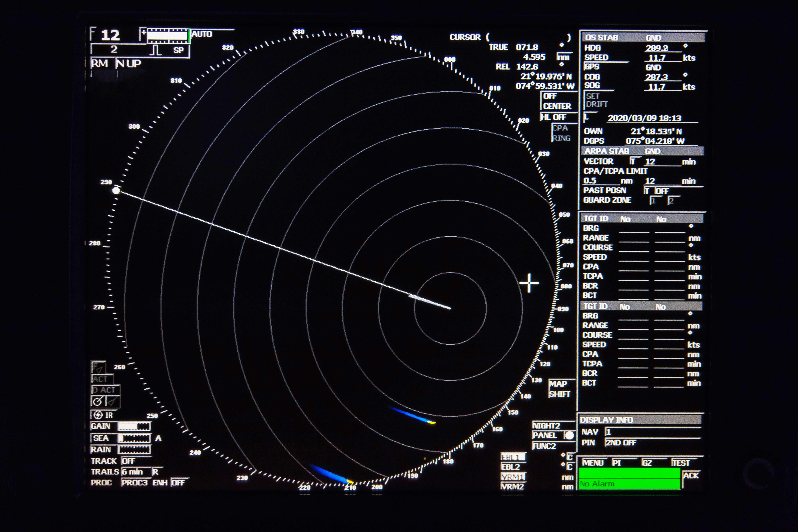Toggle the HL OFF heading line

pyautogui.click(x=553, y=117)
